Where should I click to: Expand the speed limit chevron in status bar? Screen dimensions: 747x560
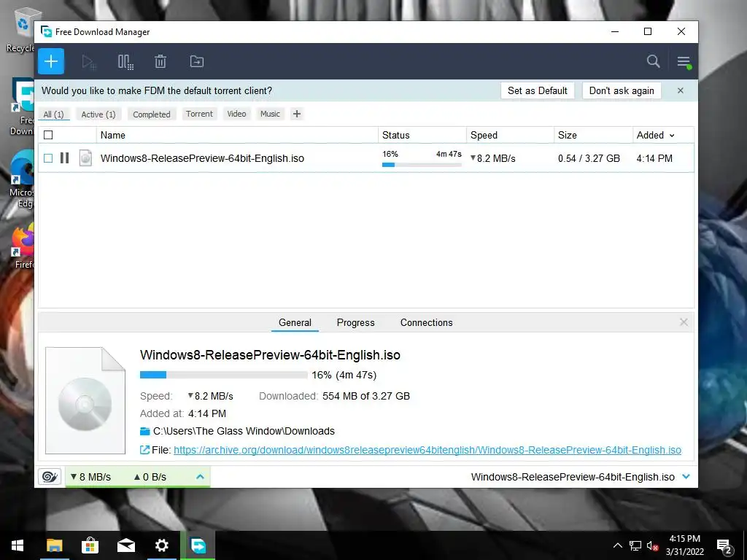pyautogui.click(x=200, y=477)
